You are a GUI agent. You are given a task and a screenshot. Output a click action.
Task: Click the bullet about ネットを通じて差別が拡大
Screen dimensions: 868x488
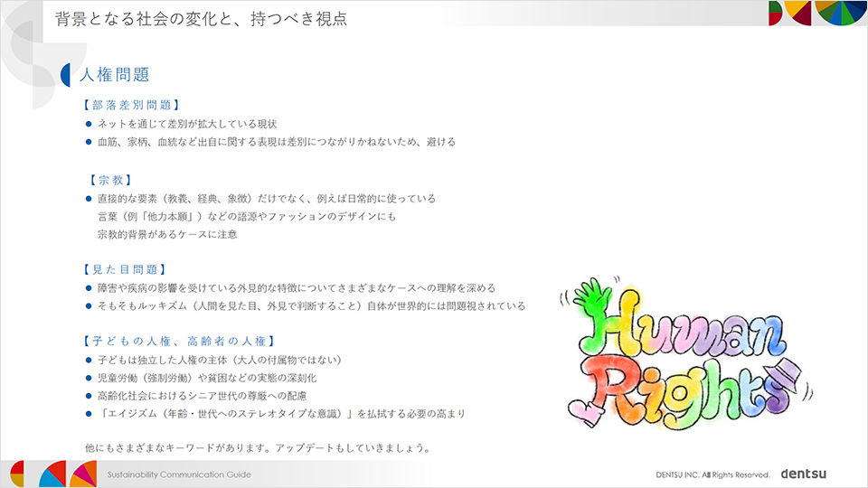(x=186, y=124)
